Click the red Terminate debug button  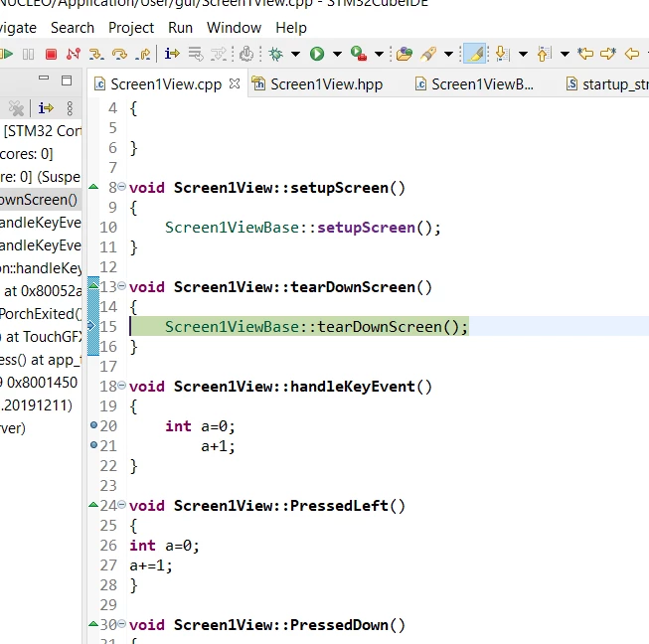51,55
